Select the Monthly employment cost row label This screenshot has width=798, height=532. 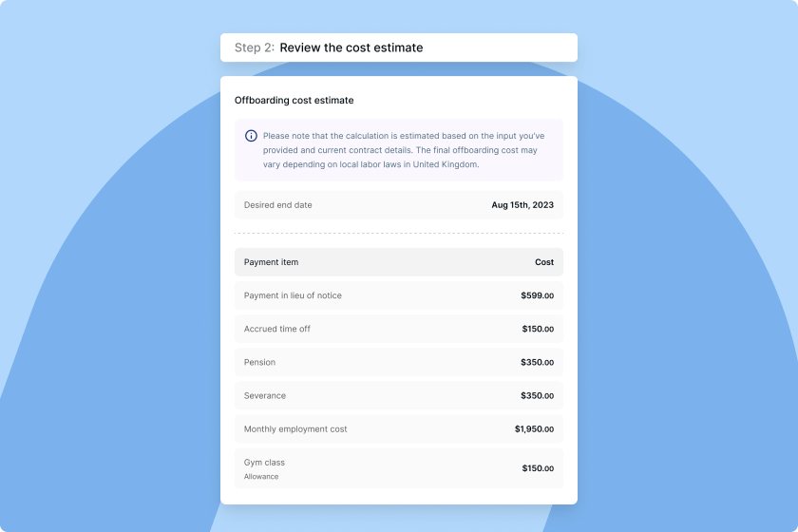tap(295, 429)
